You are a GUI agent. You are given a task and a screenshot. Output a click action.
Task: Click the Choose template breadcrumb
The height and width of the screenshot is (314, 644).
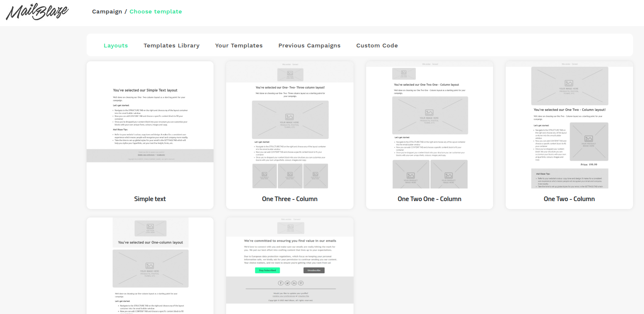(x=156, y=11)
